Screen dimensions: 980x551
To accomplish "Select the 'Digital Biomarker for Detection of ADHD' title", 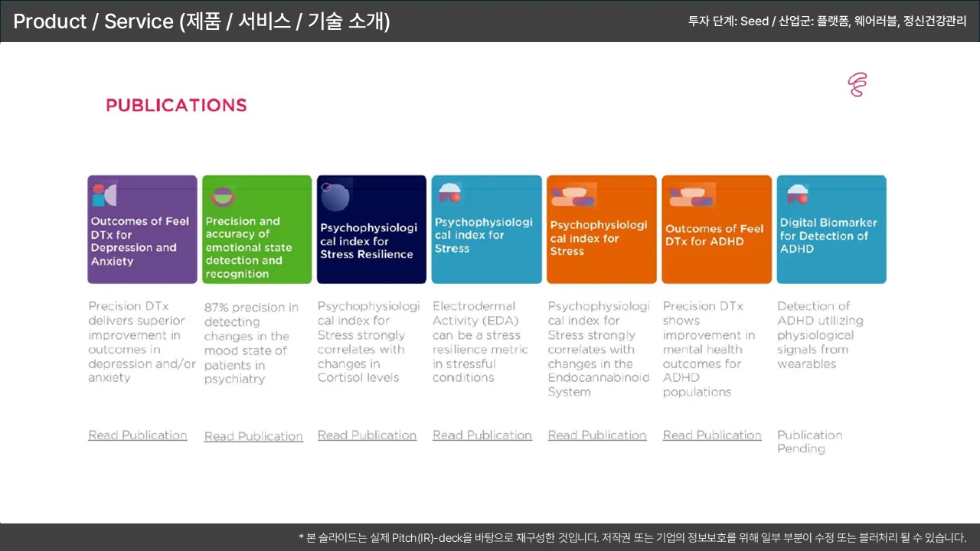I will [828, 236].
